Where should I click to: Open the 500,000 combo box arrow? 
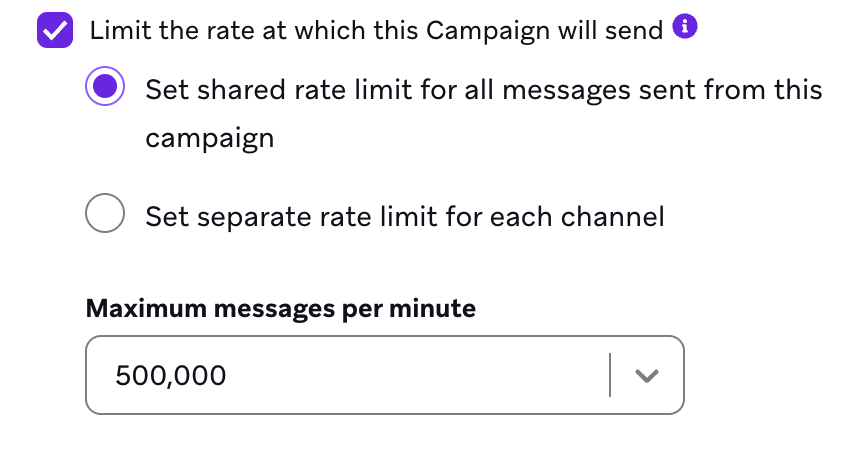point(647,375)
